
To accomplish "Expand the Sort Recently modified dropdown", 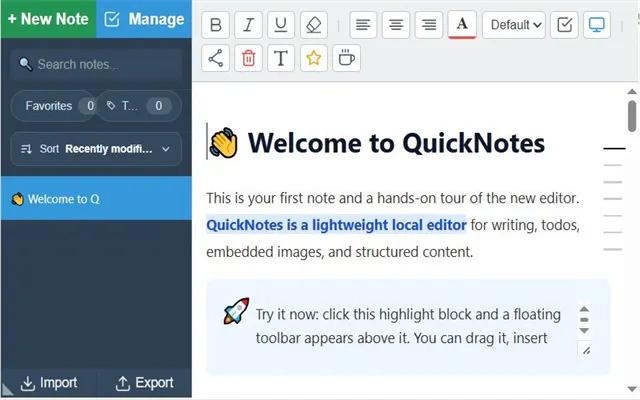I will [96, 149].
